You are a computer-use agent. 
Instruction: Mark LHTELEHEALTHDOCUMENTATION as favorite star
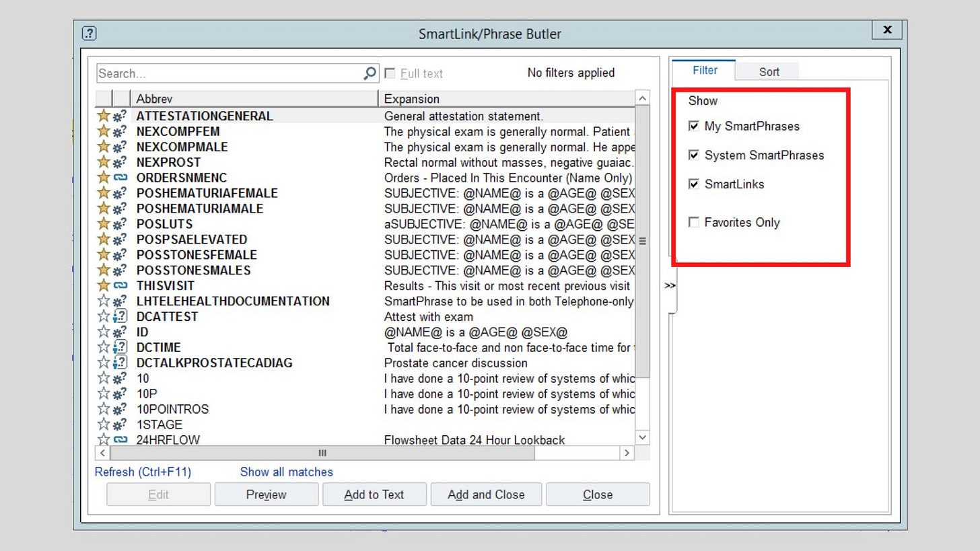[104, 301]
